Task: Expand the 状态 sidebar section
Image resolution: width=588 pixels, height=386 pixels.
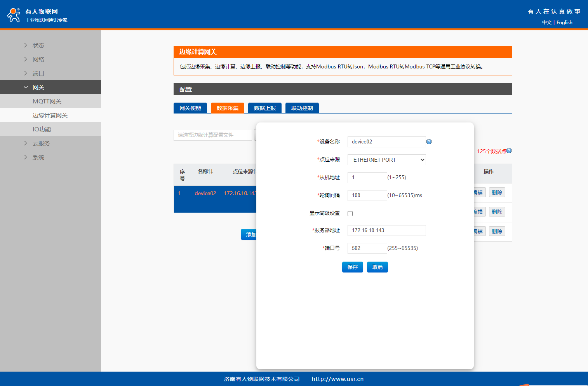Action: pos(38,45)
